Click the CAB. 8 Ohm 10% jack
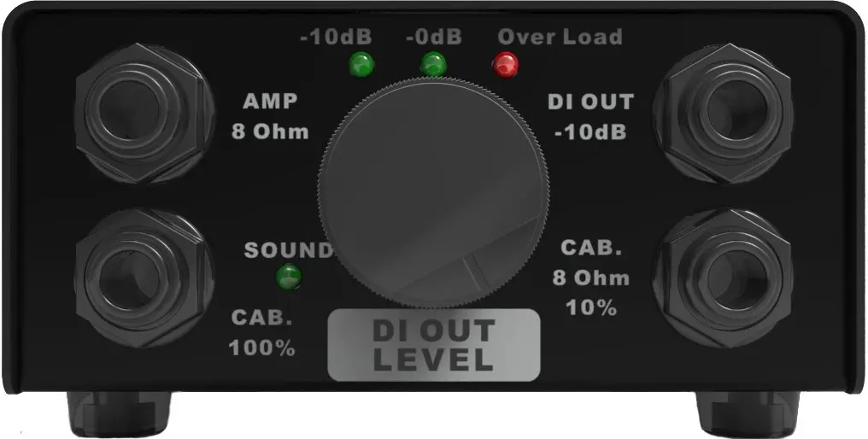Viewport: 868px width, 439px height. pyautogui.click(x=723, y=278)
